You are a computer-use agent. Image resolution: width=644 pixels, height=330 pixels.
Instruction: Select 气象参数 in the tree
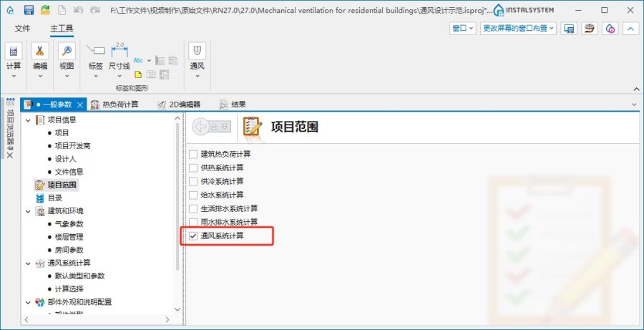tap(69, 224)
